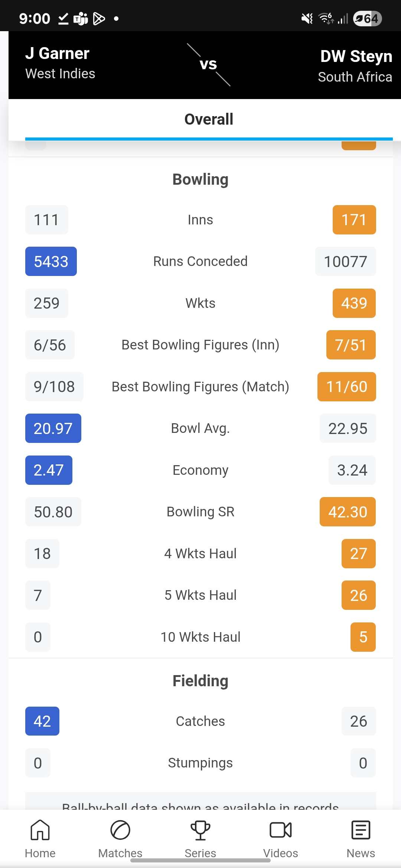Screen dimensions: 401x868
Task: Tap the Matches cricket ball icon
Action: coord(120,830)
